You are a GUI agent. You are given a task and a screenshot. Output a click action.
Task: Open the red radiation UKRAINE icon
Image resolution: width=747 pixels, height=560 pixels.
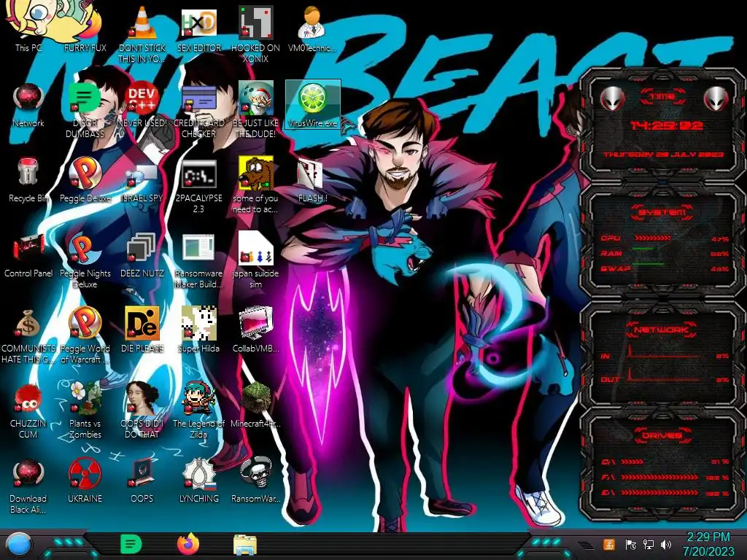85,480
